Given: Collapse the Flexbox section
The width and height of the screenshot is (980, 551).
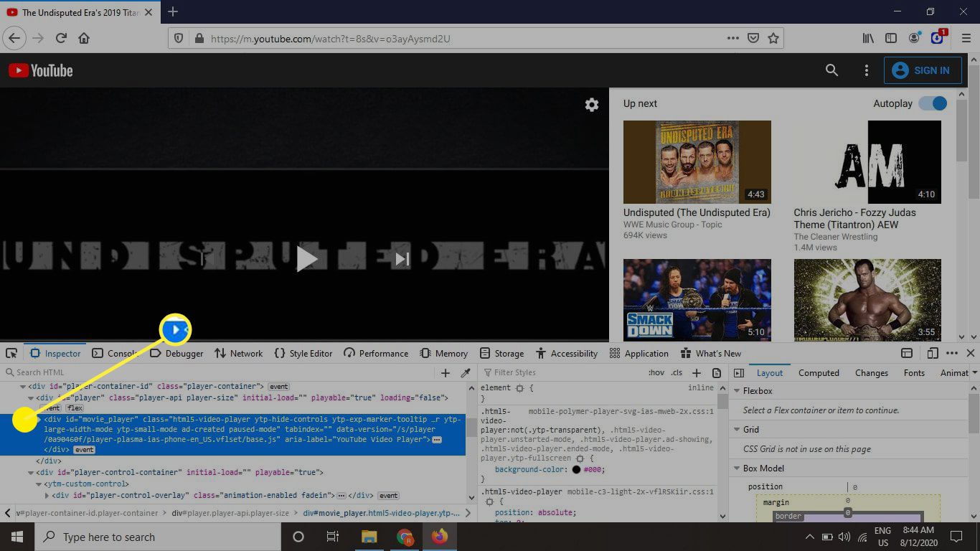Looking at the screenshot, I should click(x=737, y=391).
